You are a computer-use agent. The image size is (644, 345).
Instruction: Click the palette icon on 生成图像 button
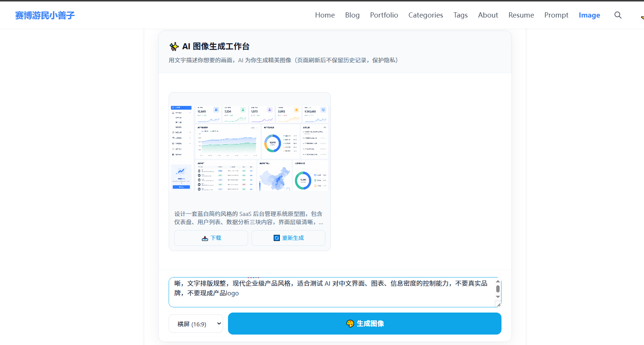(x=350, y=323)
